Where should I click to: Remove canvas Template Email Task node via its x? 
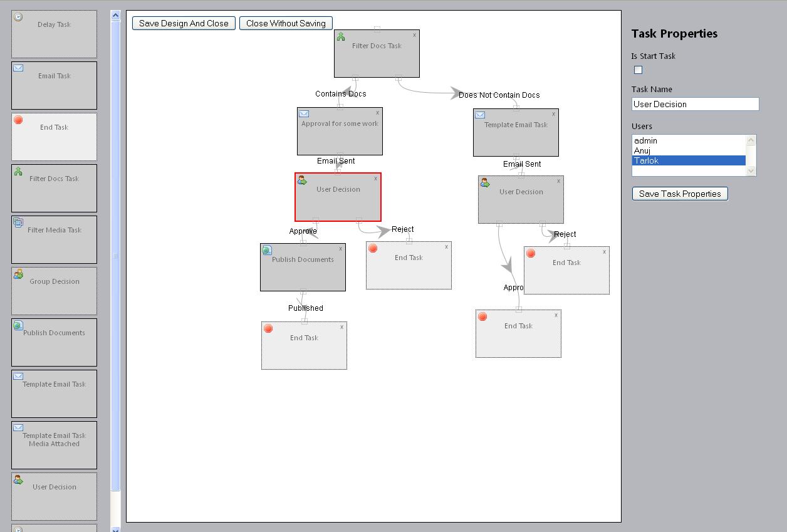pos(553,114)
